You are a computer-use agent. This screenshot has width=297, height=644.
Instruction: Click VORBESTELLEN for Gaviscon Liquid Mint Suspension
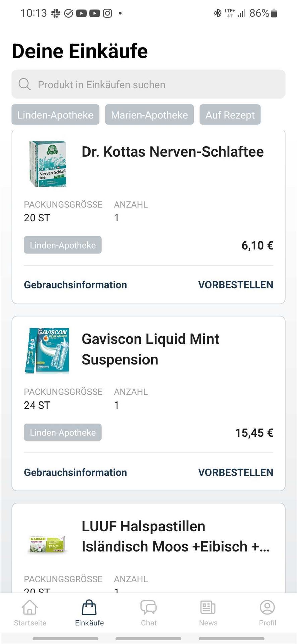pyautogui.click(x=236, y=472)
